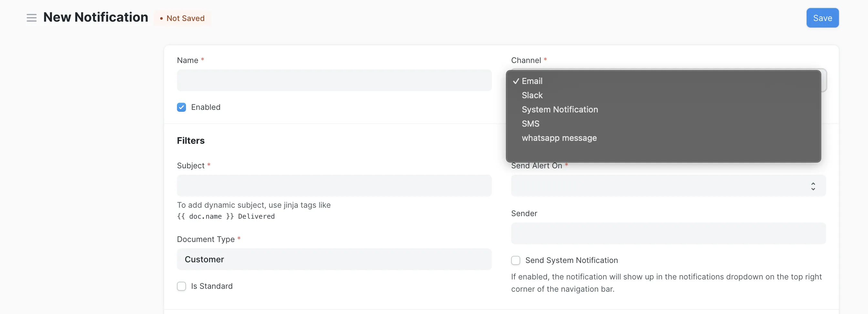The height and width of the screenshot is (314, 868).
Task: Pick SMS from the channel list
Action: (530, 124)
